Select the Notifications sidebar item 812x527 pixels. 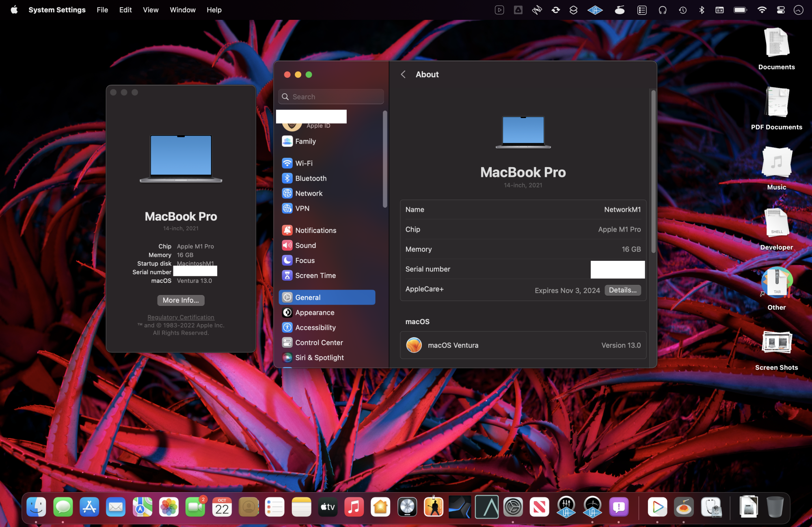tap(315, 230)
